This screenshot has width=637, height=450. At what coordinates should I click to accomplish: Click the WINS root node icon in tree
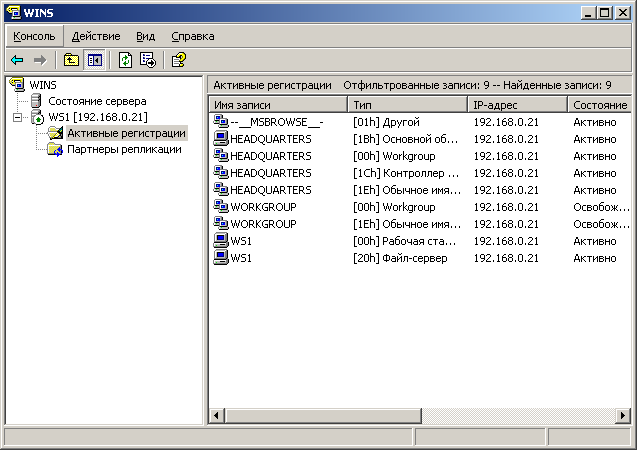pos(17,84)
